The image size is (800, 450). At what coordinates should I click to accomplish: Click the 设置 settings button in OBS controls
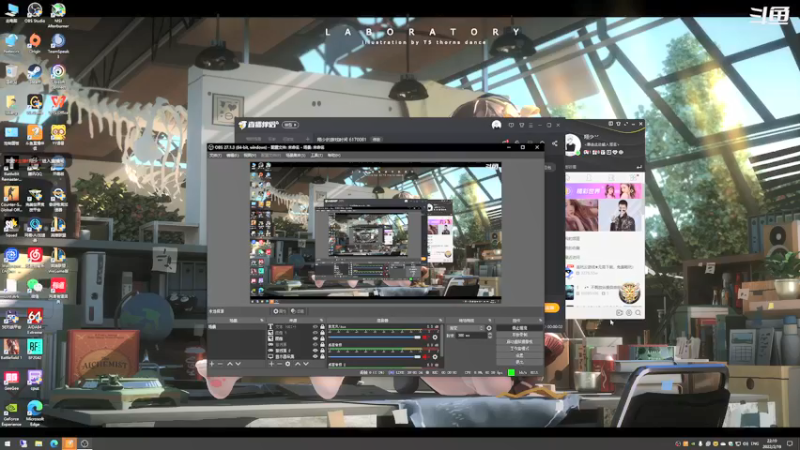click(519, 355)
